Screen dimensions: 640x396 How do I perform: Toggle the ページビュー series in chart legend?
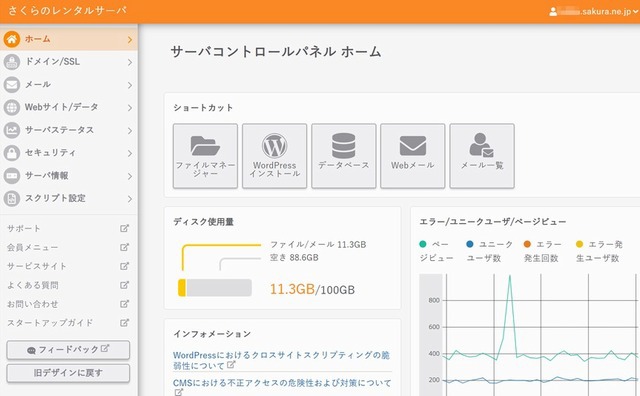point(436,251)
